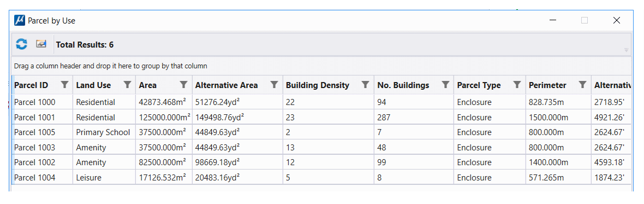The width and height of the screenshot is (644, 204).
Task: Select the Parcel 1005 Primary School row
Action: click(321, 132)
